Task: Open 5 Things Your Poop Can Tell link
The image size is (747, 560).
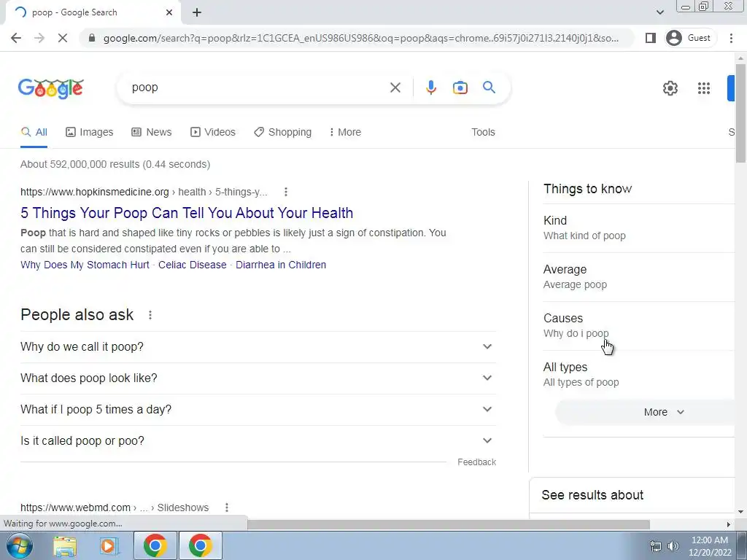Action: [187, 213]
